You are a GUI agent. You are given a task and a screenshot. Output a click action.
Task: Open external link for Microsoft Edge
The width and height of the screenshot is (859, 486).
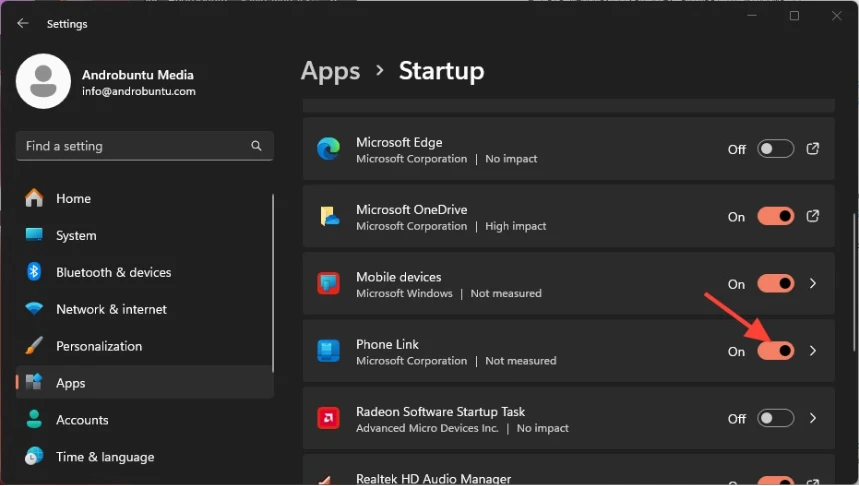pos(812,148)
